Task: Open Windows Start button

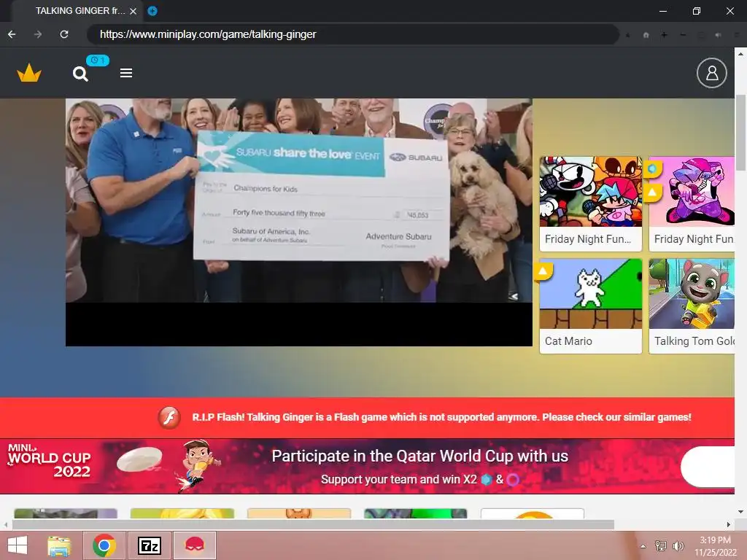Action: click(x=18, y=545)
